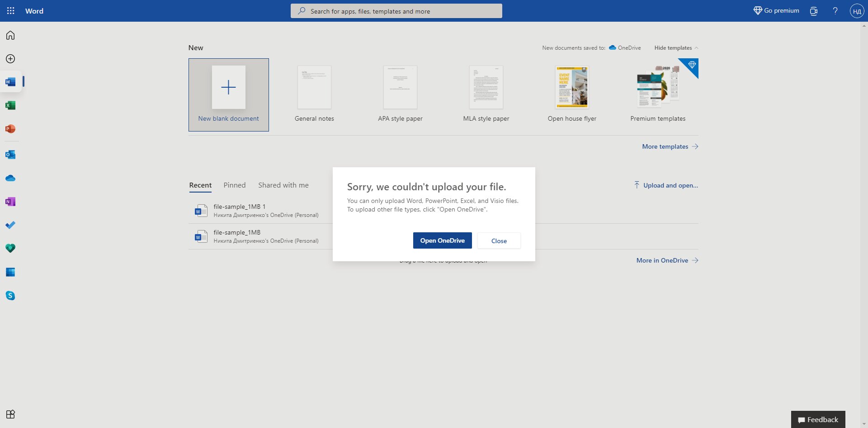
Task: Open the blue calendar app icon in sidebar
Action: [10, 272]
